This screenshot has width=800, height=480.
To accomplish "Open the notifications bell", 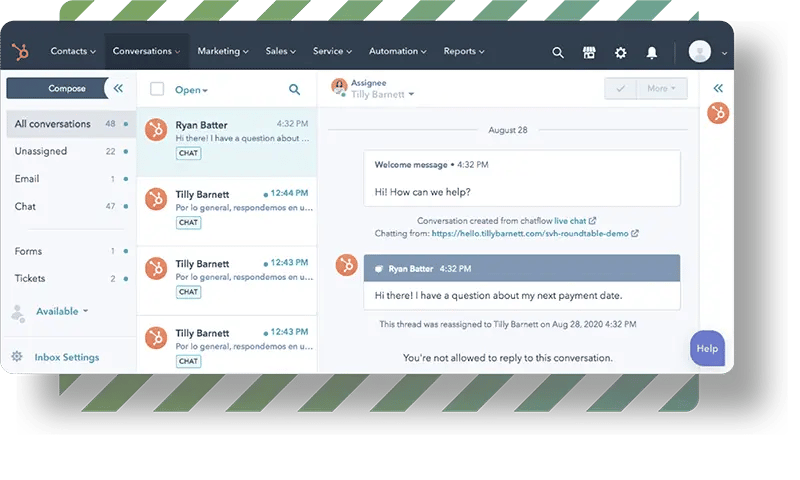I will point(652,53).
